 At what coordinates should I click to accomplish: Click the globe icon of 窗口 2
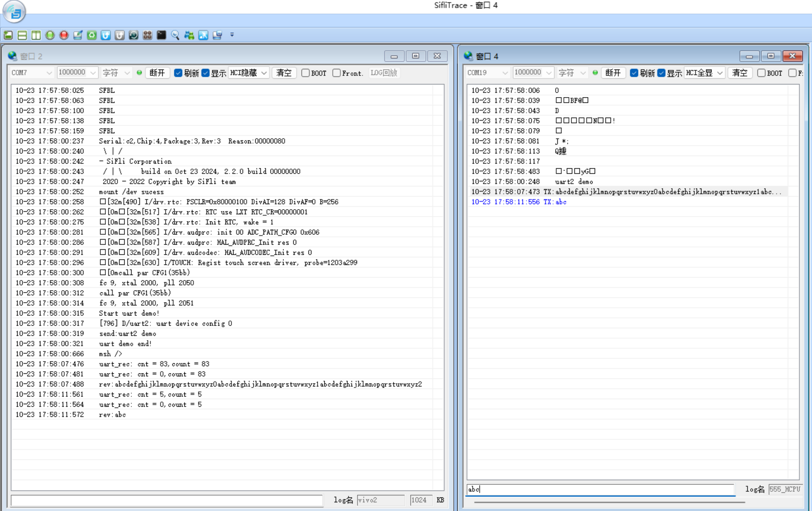(12, 56)
